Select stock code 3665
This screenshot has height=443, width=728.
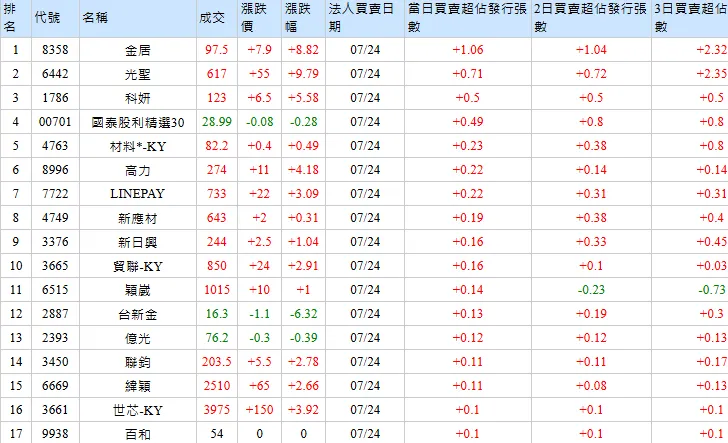[55, 266]
